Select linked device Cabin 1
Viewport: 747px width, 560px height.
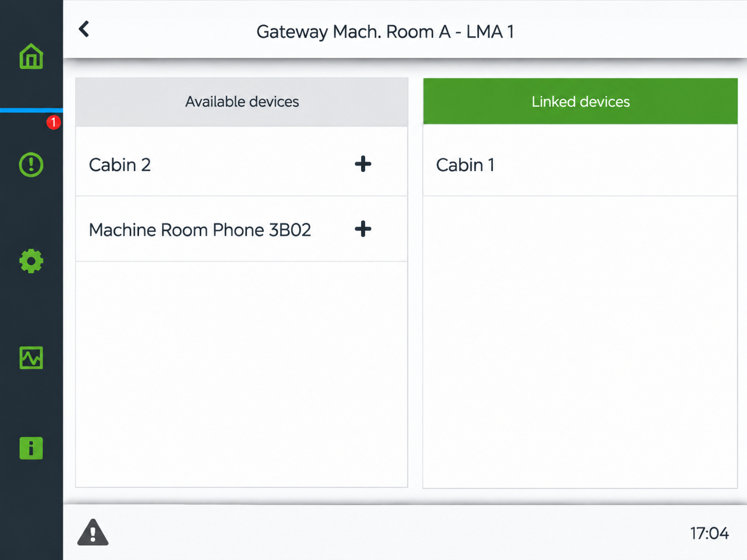580,163
